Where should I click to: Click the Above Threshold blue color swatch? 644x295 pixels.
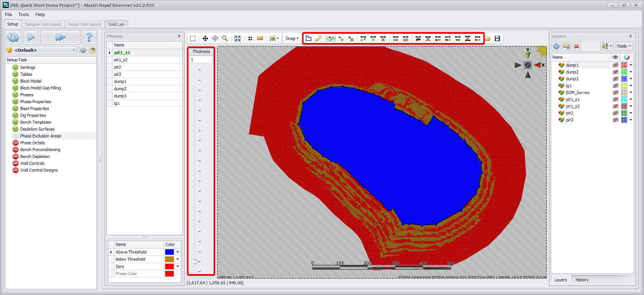pyautogui.click(x=169, y=252)
